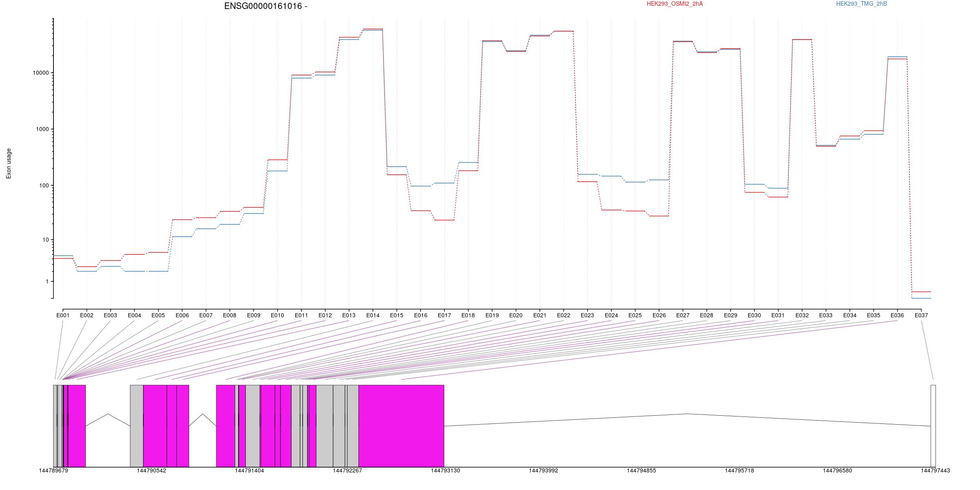Click exon label E023
This screenshot has width=980, height=490.
pyautogui.click(x=587, y=315)
